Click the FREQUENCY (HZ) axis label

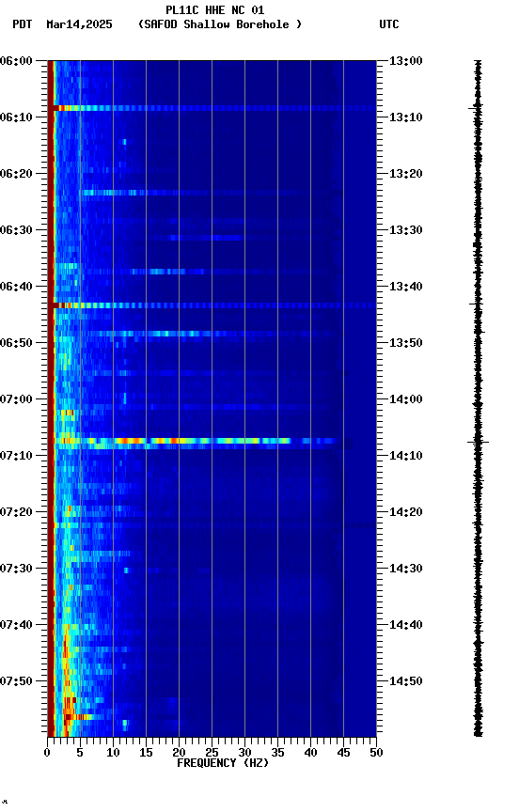point(223,763)
